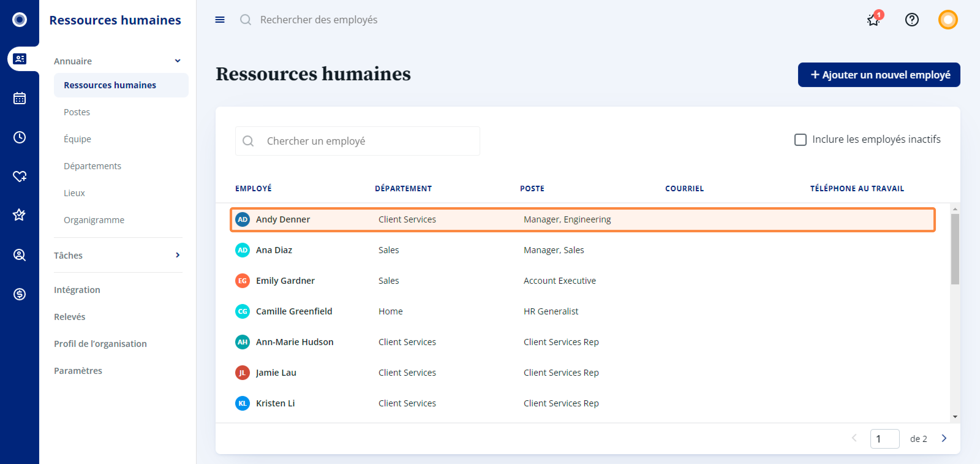The width and height of the screenshot is (980, 464).
Task: Open Jamie Lau employee name
Action: click(276, 373)
